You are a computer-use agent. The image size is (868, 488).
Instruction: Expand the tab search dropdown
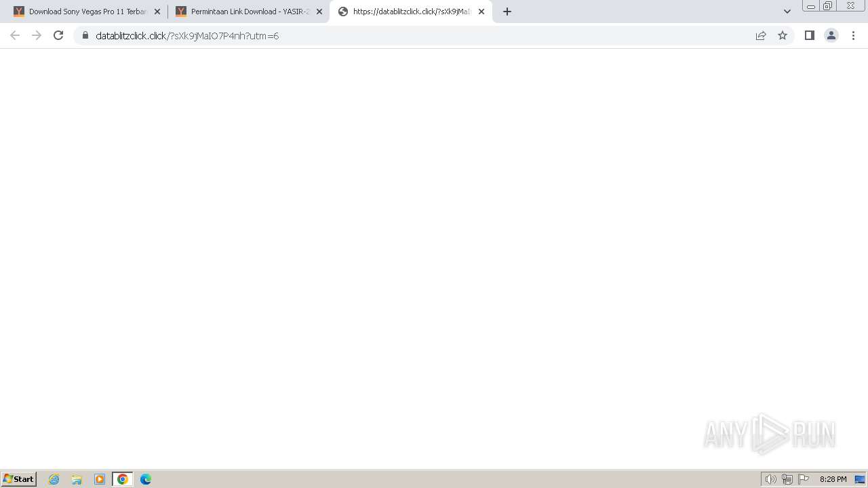(787, 12)
